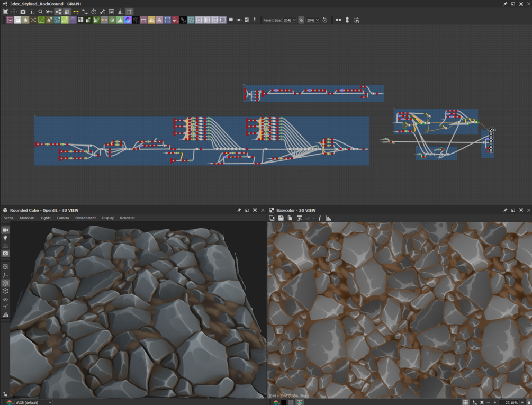Open the Materials menu in 3D view
The width and height of the screenshot is (532, 405).
point(27,218)
